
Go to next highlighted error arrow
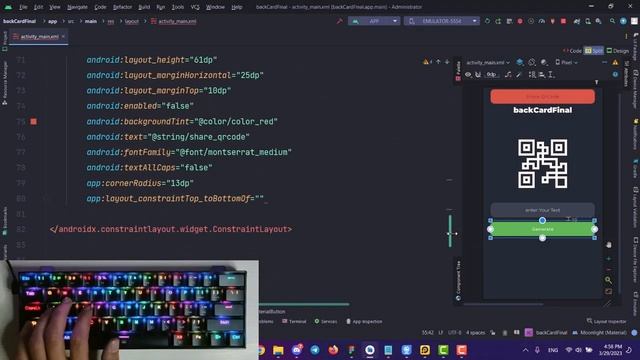pyautogui.click(x=447, y=62)
